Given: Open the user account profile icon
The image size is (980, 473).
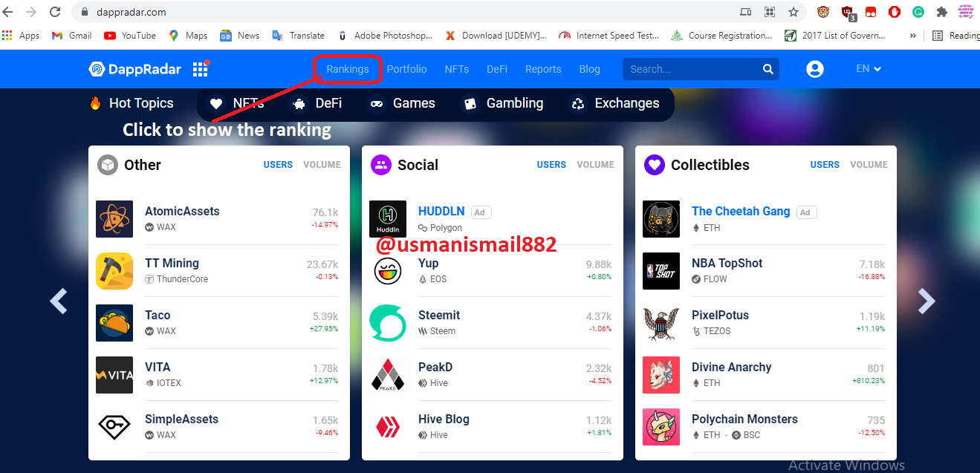Looking at the screenshot, I should coord(815,69).
